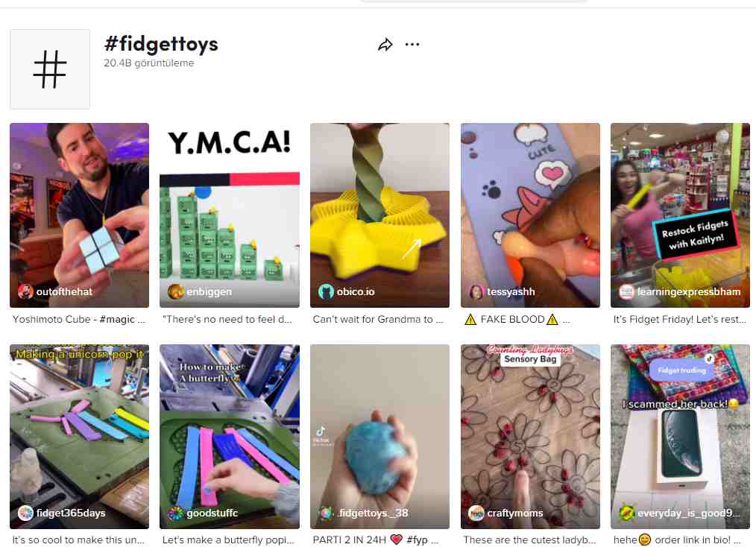
Task: Open obico.io profile avatar
Action: [x=326, y=291]
